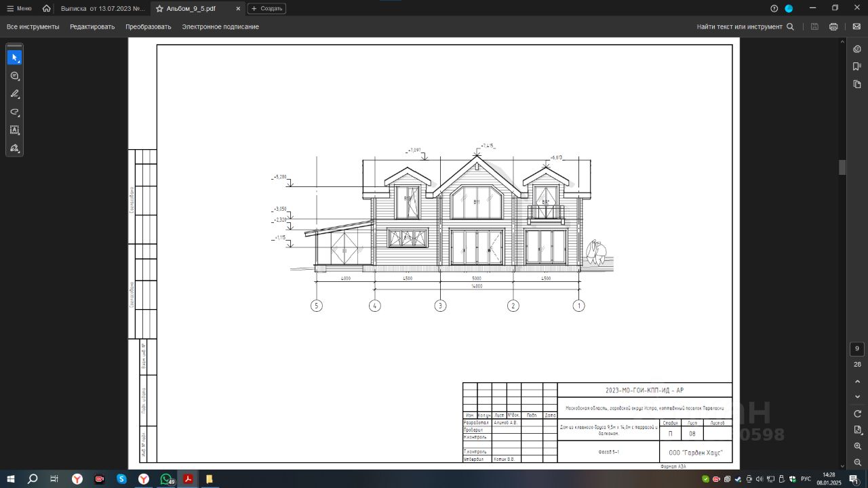Show the page thumbnails panel
The image size is (868, 488).
pyautogui.click(x=857, y=84)
